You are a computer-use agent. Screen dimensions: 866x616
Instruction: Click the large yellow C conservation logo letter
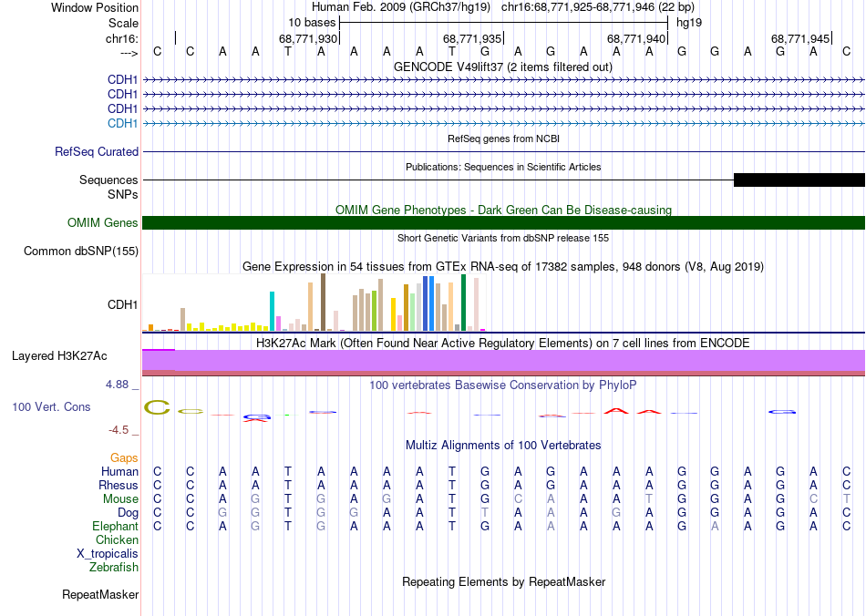click(x=158, y=407)
